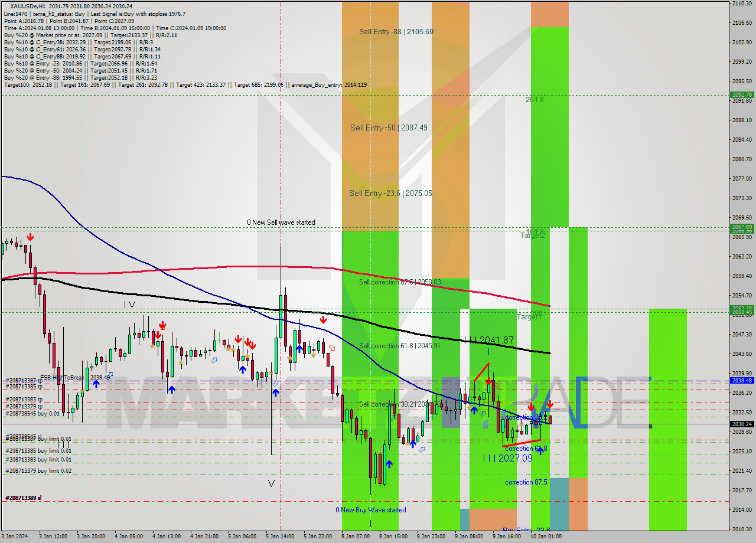Click the 'correction 61.8' blue label

click(526, 449)
